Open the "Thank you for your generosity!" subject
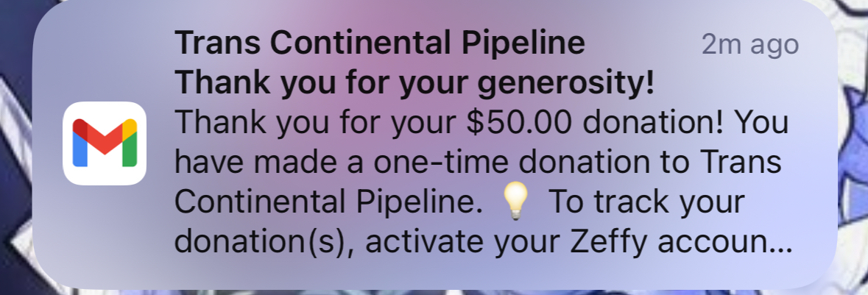 coord(414,84)
